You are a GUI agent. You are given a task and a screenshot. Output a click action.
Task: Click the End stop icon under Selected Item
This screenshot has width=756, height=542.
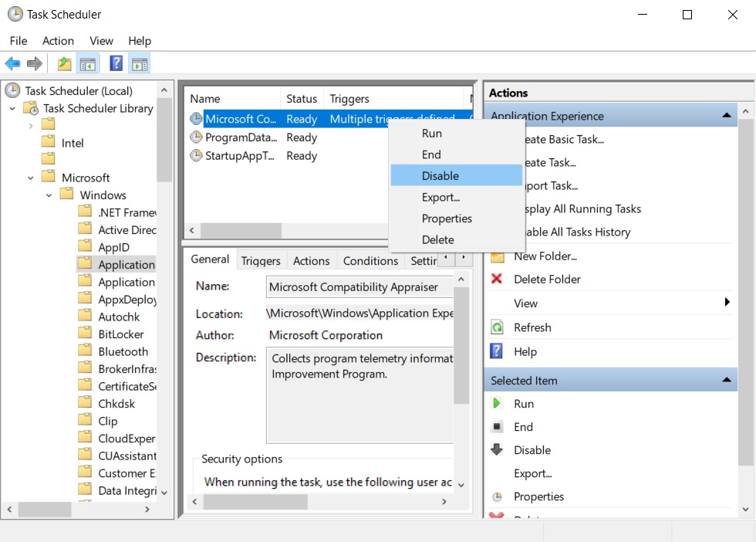(497, 426)
